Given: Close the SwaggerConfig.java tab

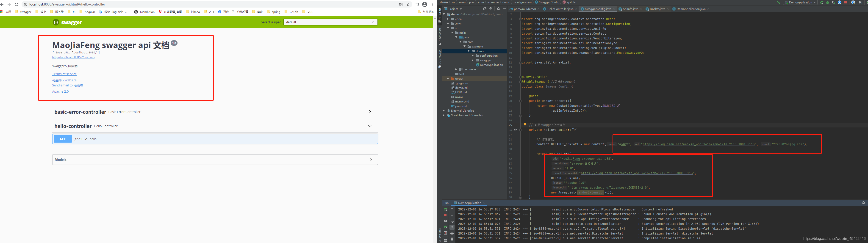Looking at the screenshot, I should pyautogui.click(x=614, y=9).
